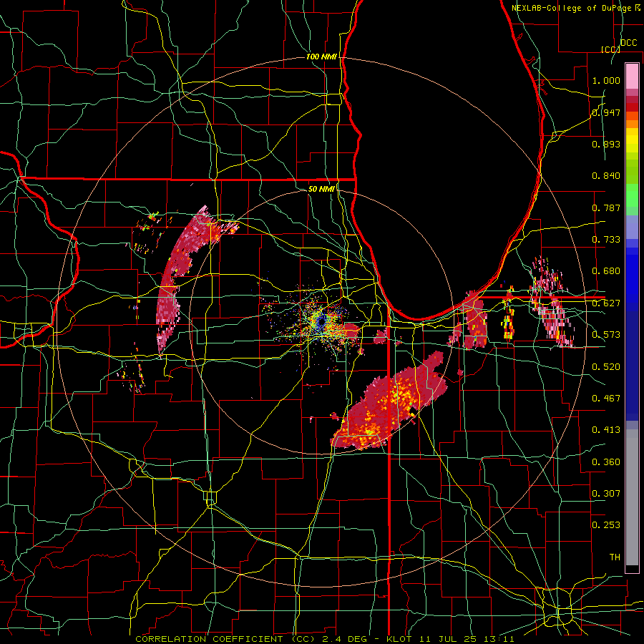
Task: Click the CORRELATION COEFFICIENT (CC) caption text
Action: (x=225, y=639)
